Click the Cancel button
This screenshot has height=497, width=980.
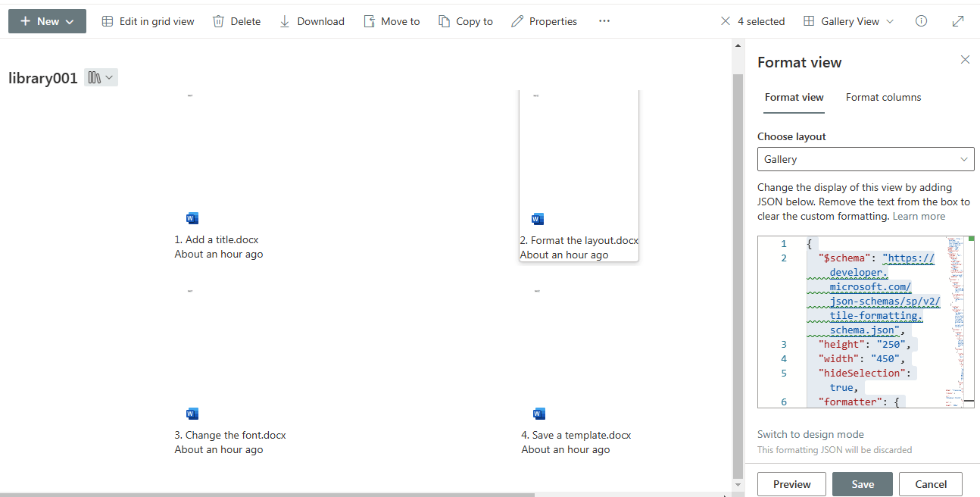click(931, 484)
